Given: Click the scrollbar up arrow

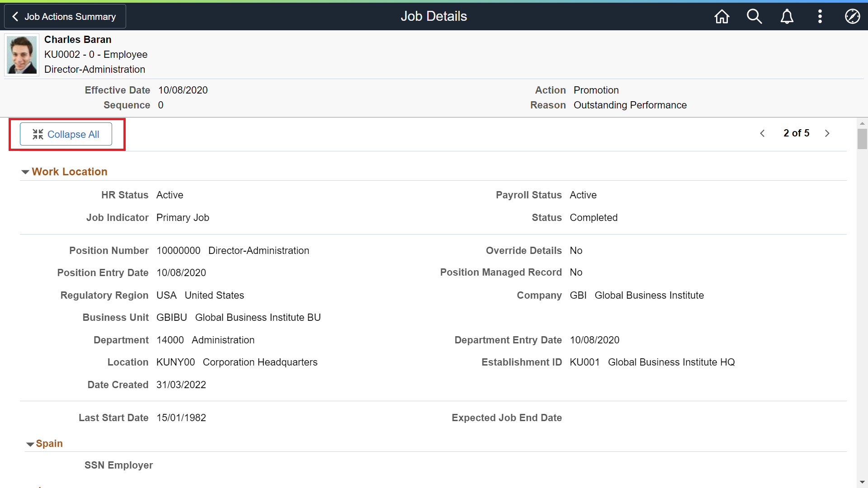Looking at the screenshot, I should [862, 123].
